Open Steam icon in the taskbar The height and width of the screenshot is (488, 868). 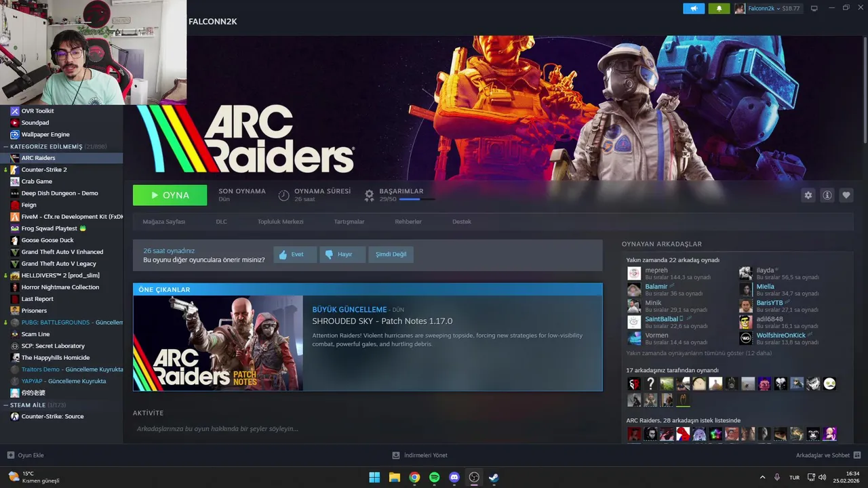(494, 477)
